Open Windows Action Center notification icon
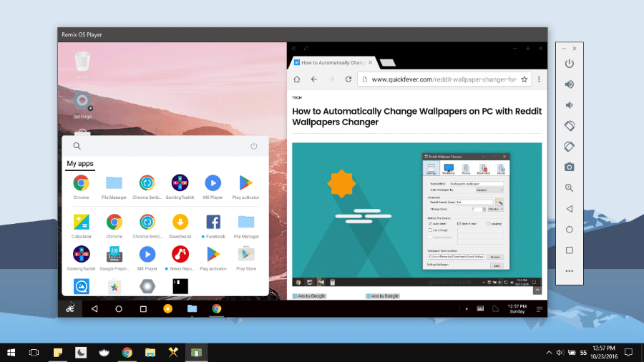This screenshot has height=362, width=644. pyautogui.click(x=629, y=353)
